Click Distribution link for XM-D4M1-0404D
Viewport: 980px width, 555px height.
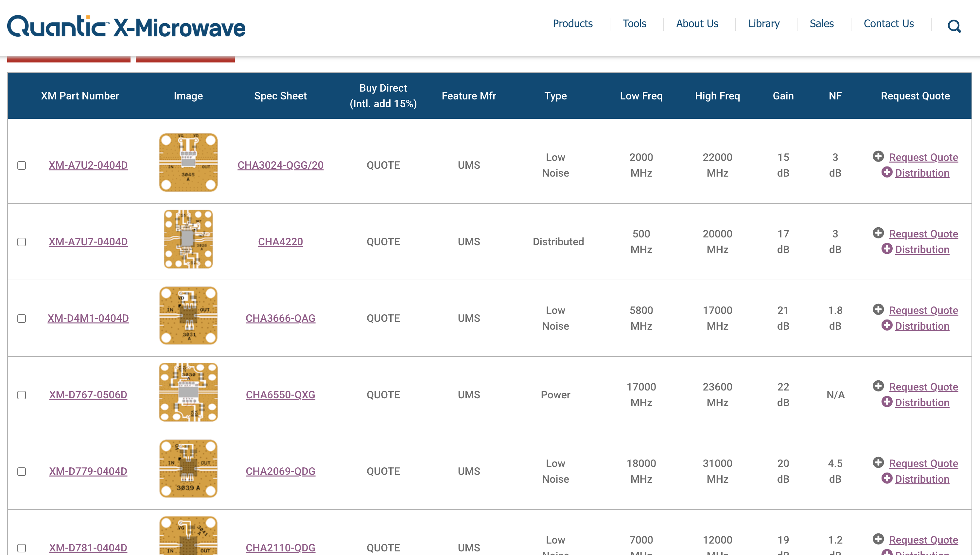click(x=922, y=326)
